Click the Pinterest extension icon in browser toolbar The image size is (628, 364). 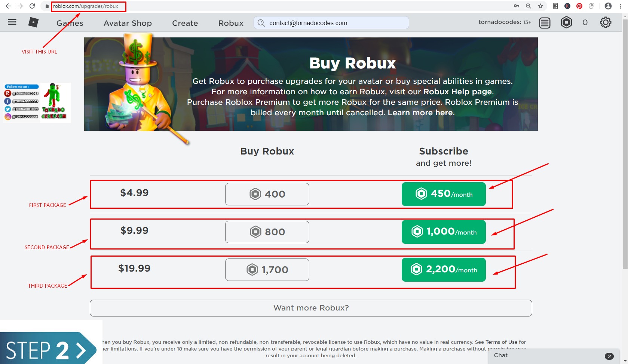(580, 6)
